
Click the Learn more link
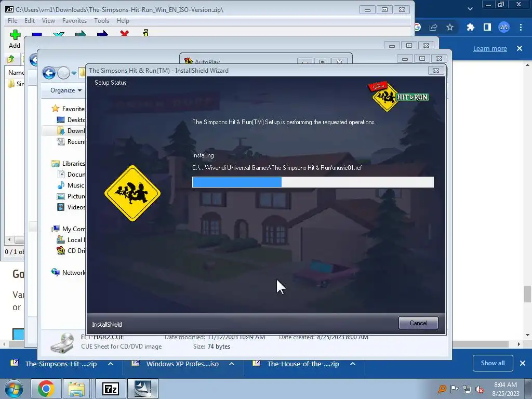coord(490,48)
